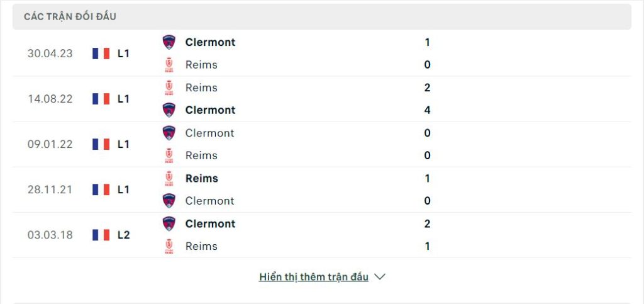This screenshot has width=644, height=304.
Task: Click French flag next to L2
Action: (101, 235)
